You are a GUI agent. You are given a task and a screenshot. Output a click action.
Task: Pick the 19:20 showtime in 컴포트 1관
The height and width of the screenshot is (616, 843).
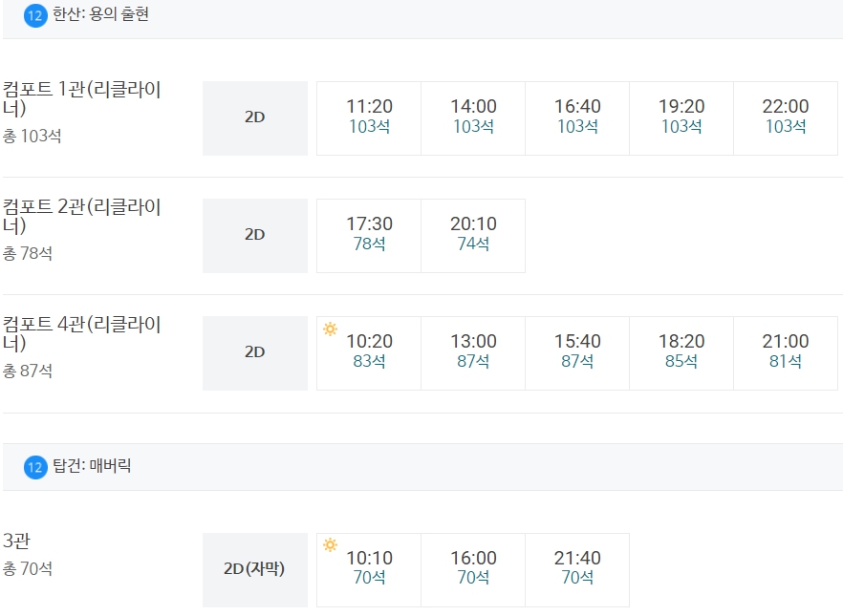tap(681, 118)
